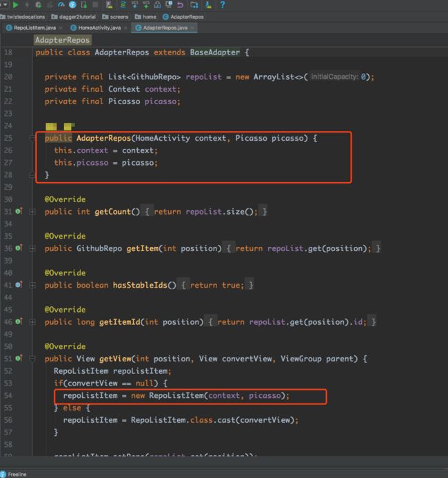448x478 pixels.
Task: Open the profiler gauge icon
Action: click(61, 5)
